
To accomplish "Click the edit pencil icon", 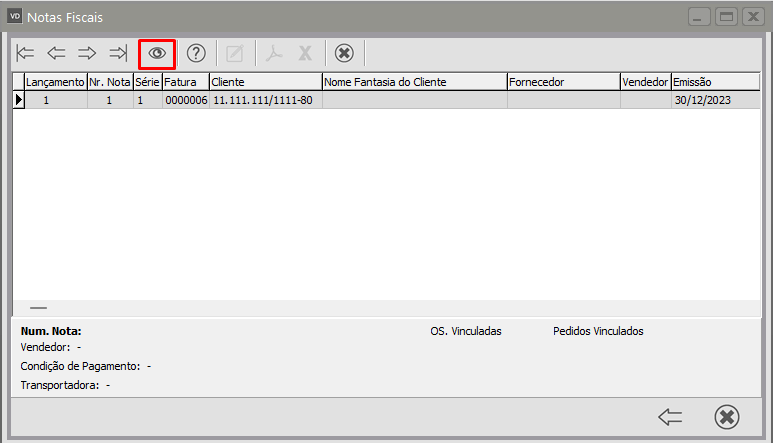I will tap(235, 53).
